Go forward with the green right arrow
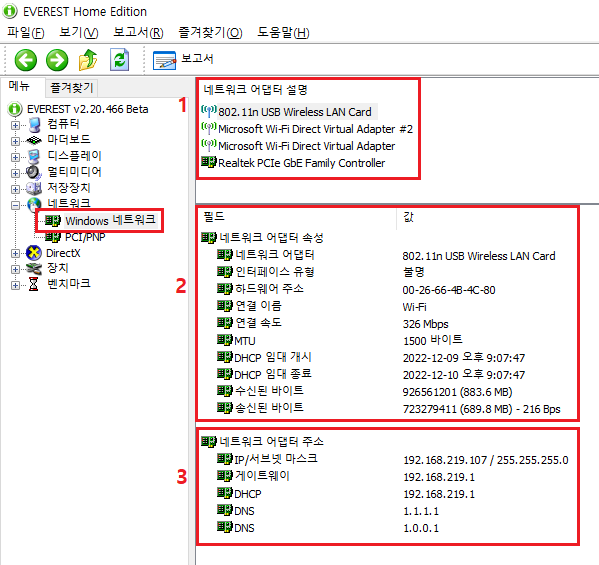This screenshot has height=565, width=599. pyautogui.click(x=57, y=60)
